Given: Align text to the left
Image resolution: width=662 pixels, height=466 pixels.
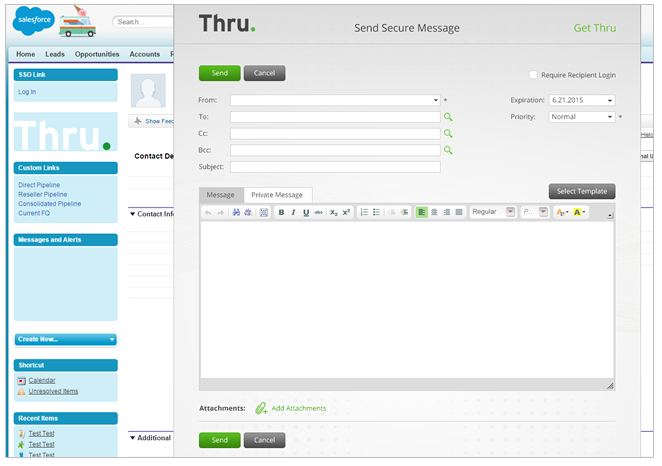Looking at the screenshot, I should point(421,212).
